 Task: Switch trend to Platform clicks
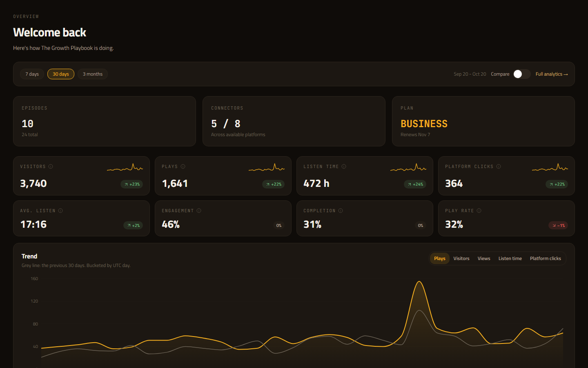[x=546, y=258]
